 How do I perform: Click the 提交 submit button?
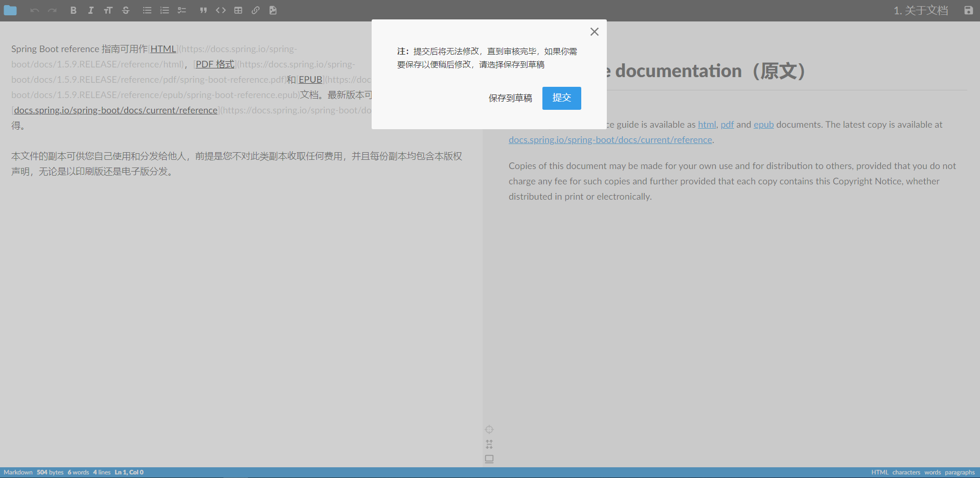coord(561,98)
